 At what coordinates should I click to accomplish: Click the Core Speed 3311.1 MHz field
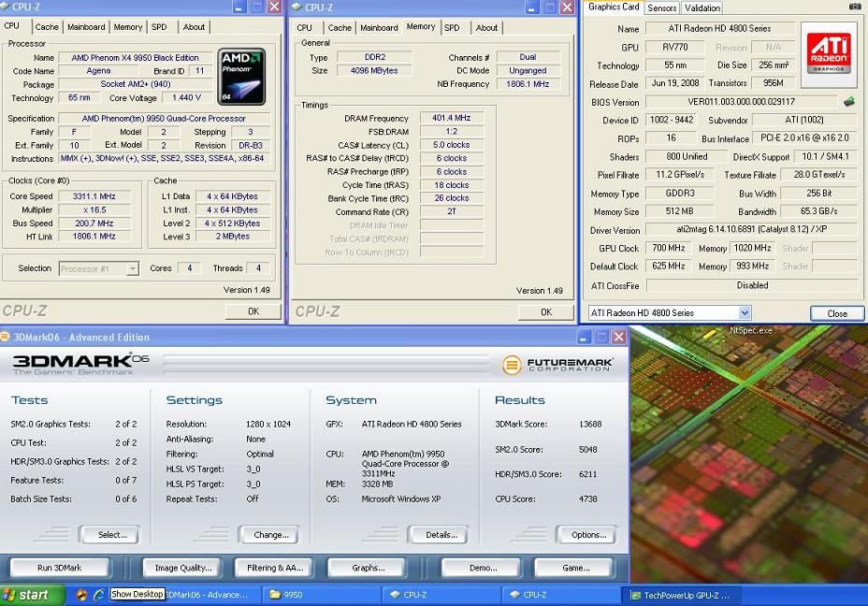coord(94,195)
